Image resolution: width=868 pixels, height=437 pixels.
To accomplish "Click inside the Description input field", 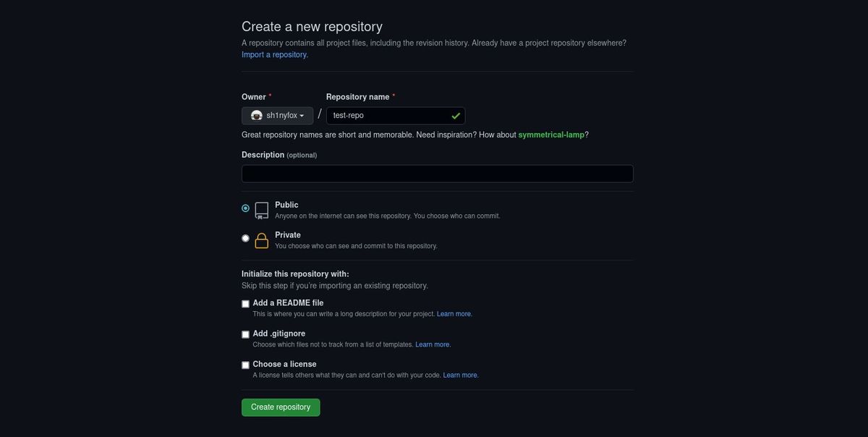I will [437, 173].
